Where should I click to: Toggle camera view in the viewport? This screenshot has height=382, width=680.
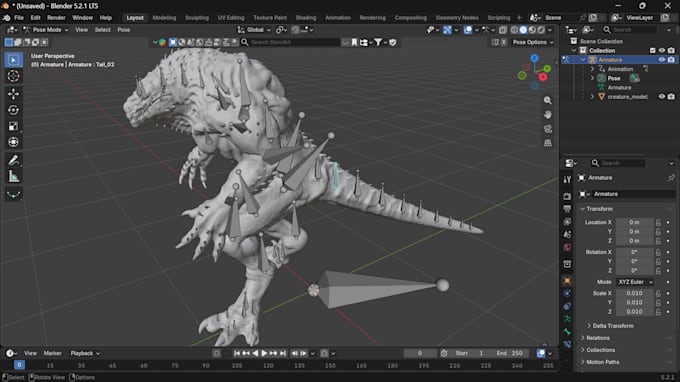tap(548, 129)
